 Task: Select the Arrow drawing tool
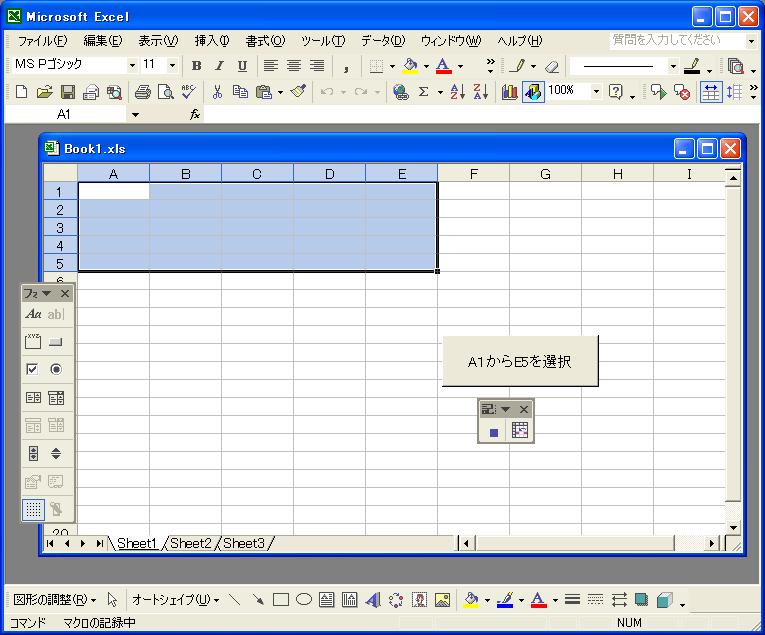(x=258, y=599)
